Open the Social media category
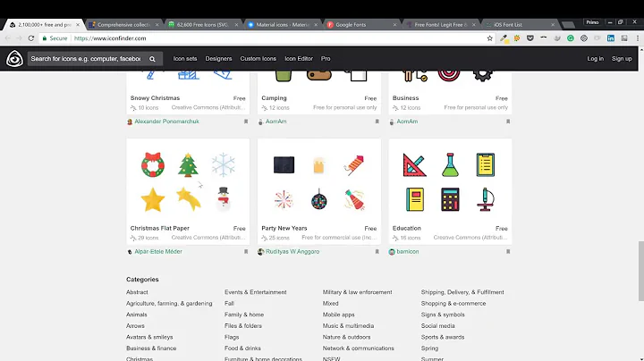The height and width of the screenshot is (361, 644). pyautogui.click(x=437, y=326)
